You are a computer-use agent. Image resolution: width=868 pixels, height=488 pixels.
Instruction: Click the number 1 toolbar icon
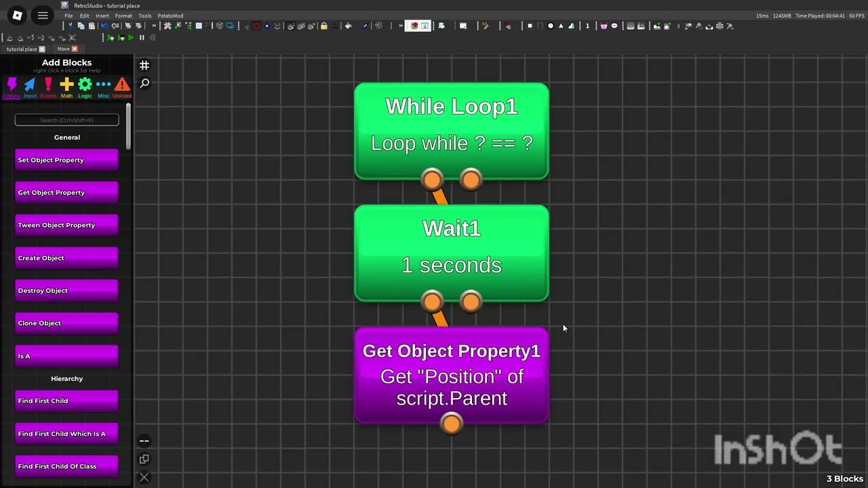[x=587, y=26]
